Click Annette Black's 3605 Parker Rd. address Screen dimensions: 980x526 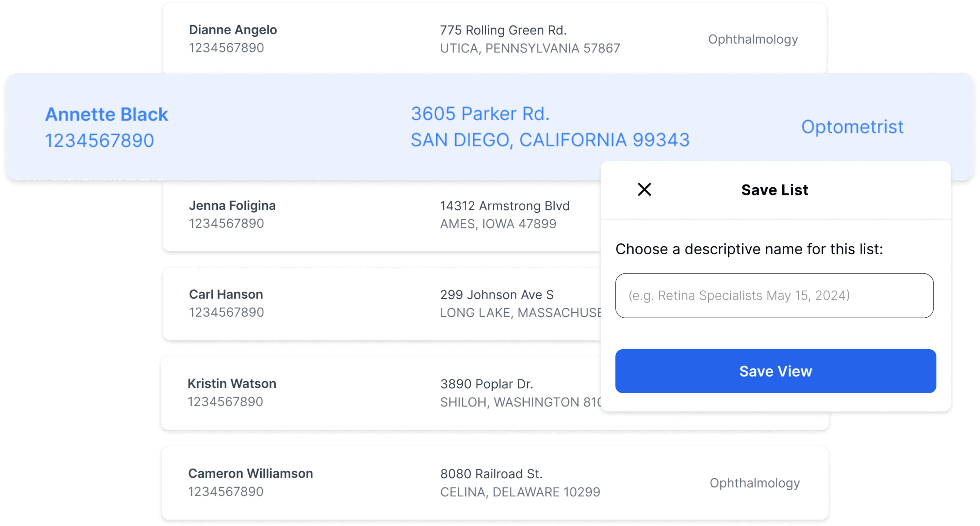(480, 114)
